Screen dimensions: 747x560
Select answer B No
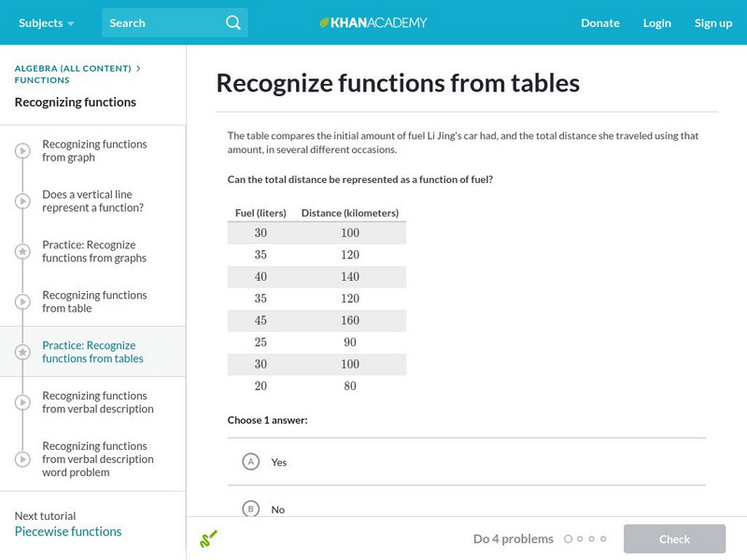(x=250, y=509)
